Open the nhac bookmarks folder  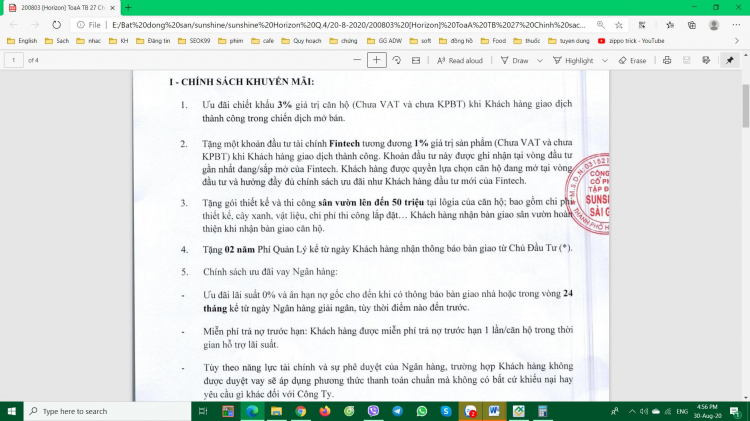tap(88, 41)
